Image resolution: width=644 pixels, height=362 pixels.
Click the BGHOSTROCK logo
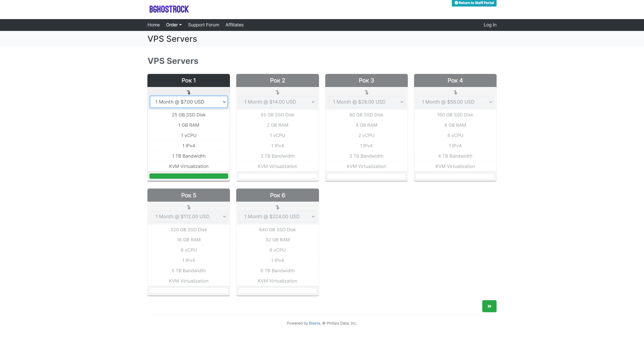pyautogui.click(x=169, y=9)
